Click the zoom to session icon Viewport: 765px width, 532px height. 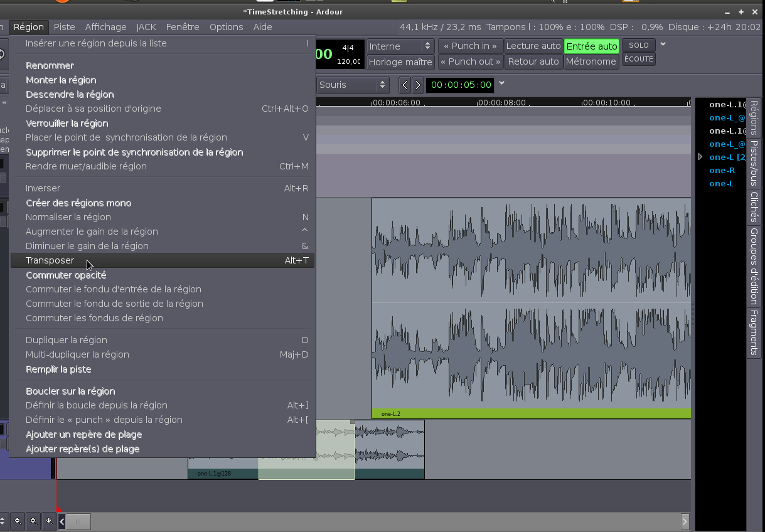tap(49, 521)
